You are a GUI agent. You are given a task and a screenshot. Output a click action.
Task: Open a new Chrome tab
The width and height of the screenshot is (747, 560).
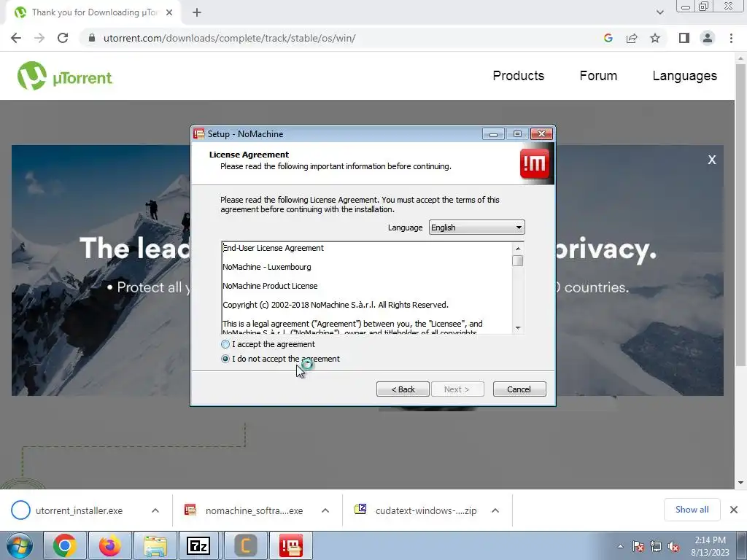197,12
